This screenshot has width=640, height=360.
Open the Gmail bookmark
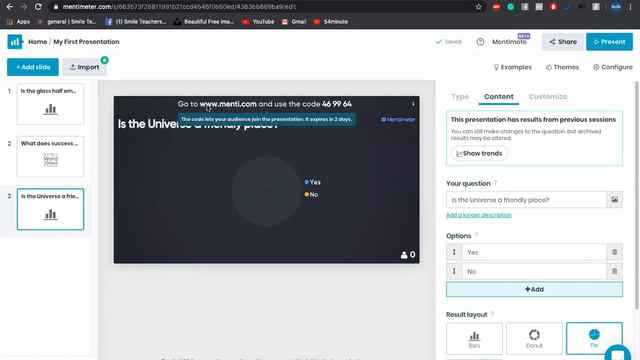[294, 22]
